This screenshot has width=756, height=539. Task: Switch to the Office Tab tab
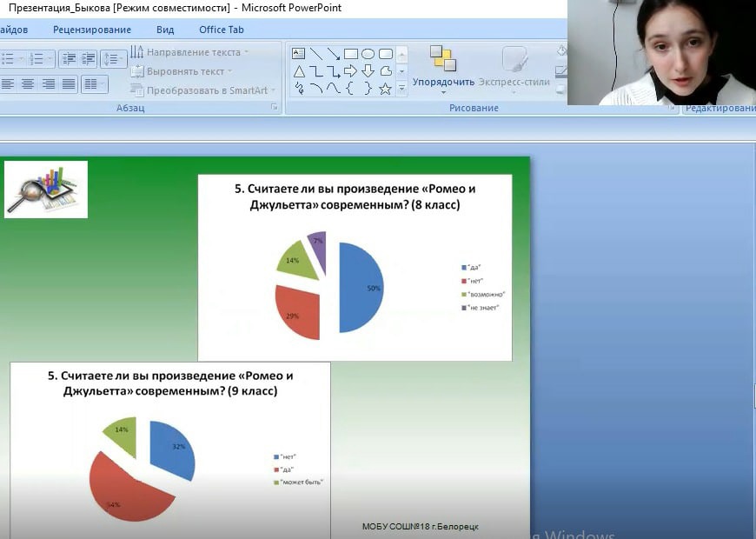coord(222,30)
